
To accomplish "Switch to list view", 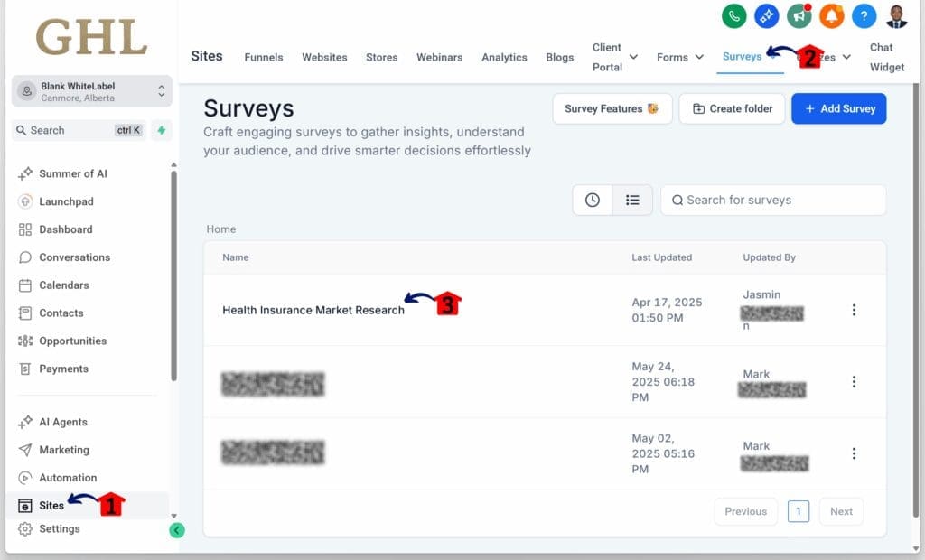I will pos(632,200).
